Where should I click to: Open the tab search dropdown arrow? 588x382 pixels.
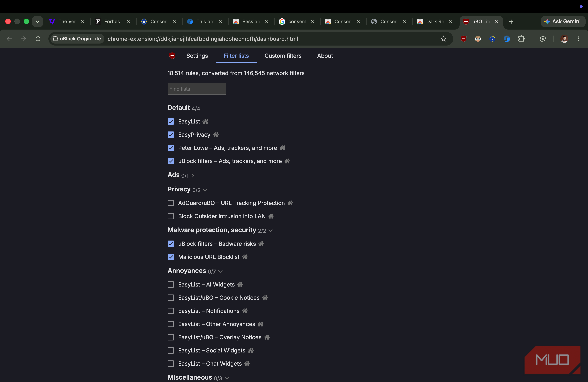[x=38, y=21]
